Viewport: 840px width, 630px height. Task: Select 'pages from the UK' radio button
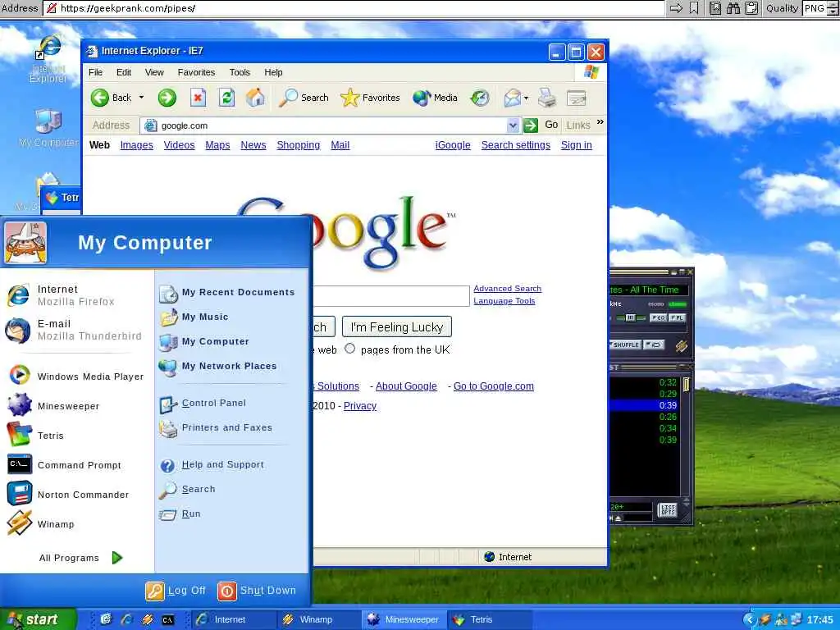coord(349,349)
